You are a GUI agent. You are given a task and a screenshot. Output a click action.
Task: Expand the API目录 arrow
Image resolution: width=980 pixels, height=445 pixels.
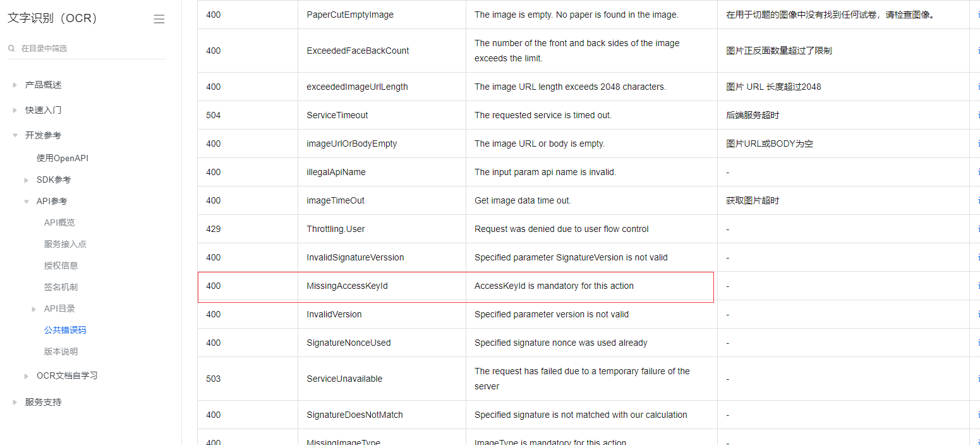pyautogui.click(x=34, y=309)
